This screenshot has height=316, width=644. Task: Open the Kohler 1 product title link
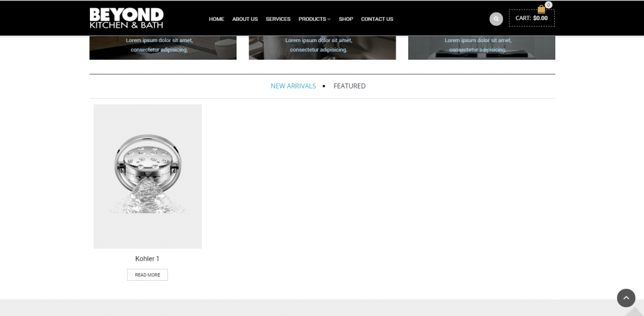pyautogui.click(x=147, y=259)
